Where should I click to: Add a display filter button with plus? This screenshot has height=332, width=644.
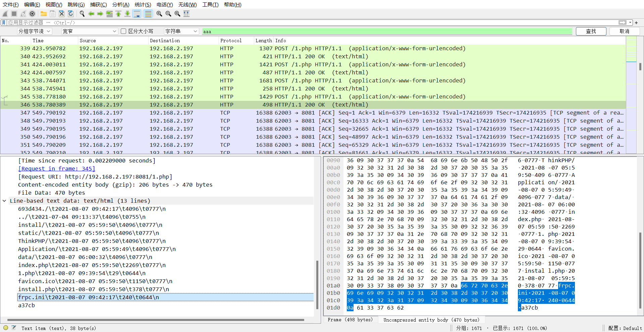tap(636, 22)
